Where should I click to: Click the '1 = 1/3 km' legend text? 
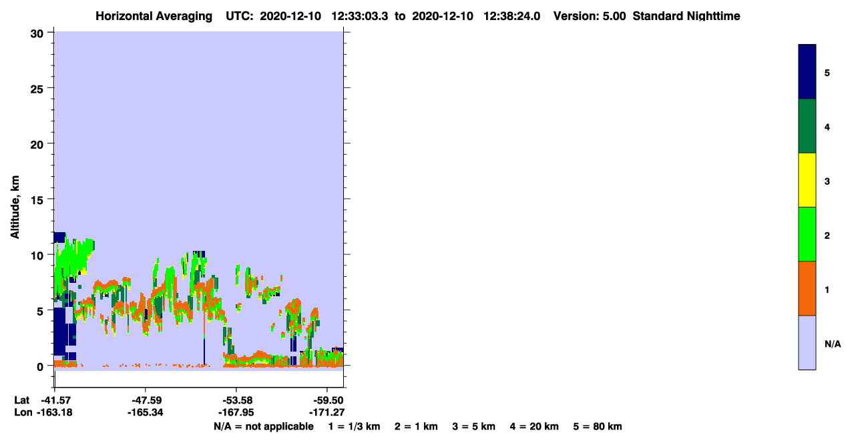pos(355,426)
